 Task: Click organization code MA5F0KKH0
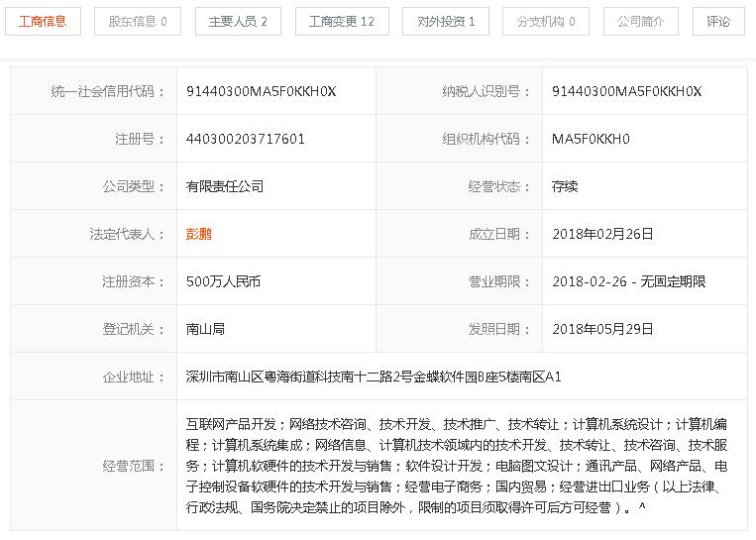click(x=591, y=139)
